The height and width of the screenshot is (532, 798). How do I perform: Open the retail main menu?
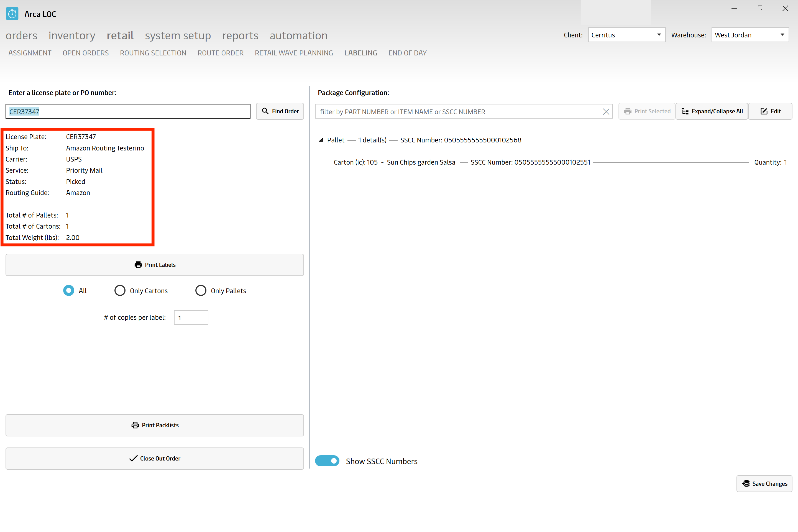coord(120,36)
